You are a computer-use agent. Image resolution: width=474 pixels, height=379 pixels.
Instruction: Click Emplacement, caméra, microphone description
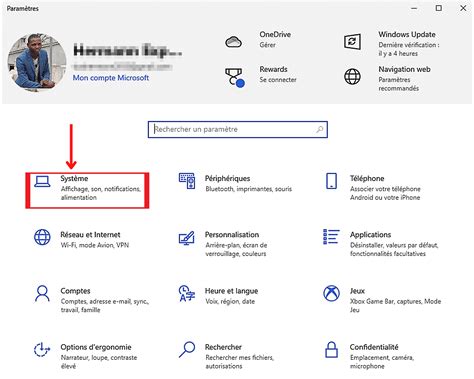tap(382, 362)
